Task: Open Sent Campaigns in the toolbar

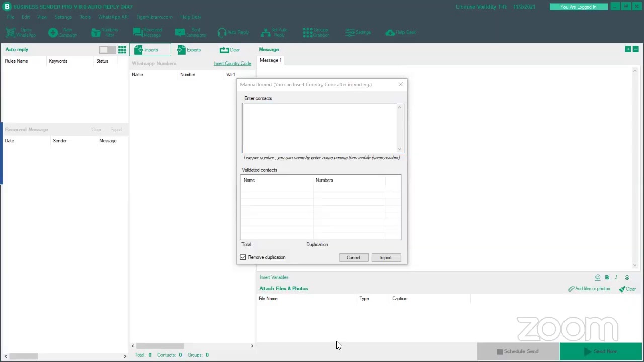Action: coord(190,32)
